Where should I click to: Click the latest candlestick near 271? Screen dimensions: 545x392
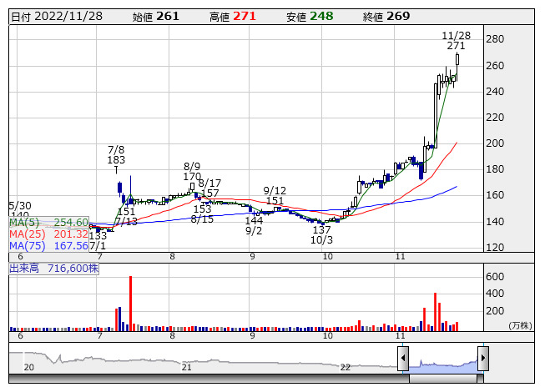(x=457, y=59)
